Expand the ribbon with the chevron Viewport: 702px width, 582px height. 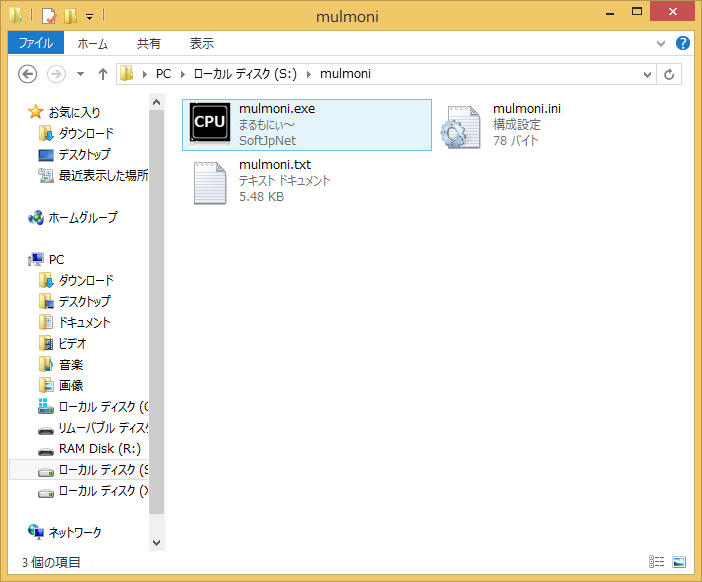point(661,44)
